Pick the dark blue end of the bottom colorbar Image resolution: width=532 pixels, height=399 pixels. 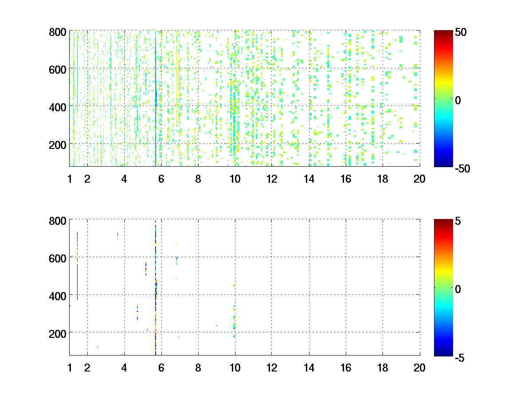[443, 352]
